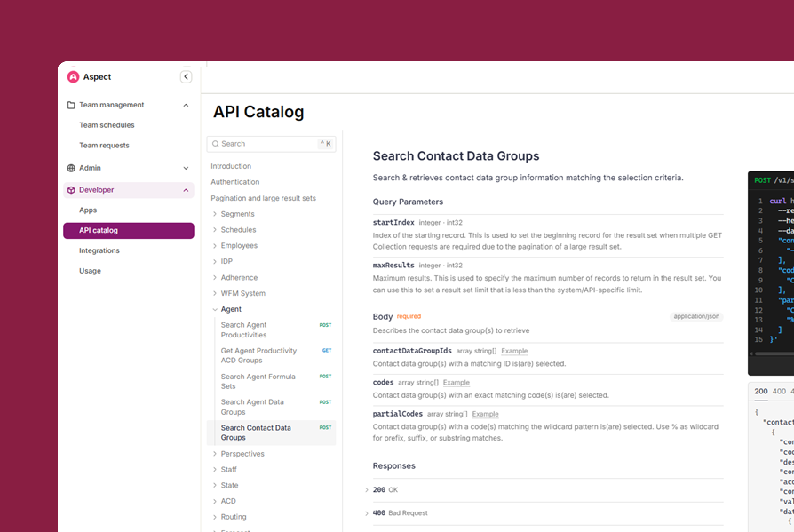Open the Apps page

point(88,210)
